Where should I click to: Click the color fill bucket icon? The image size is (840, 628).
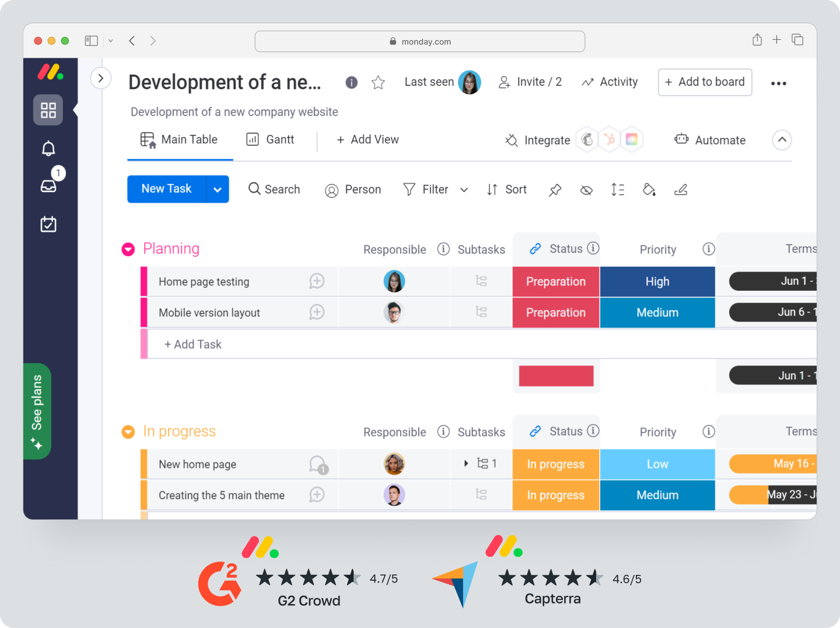[x=649, y=190]
